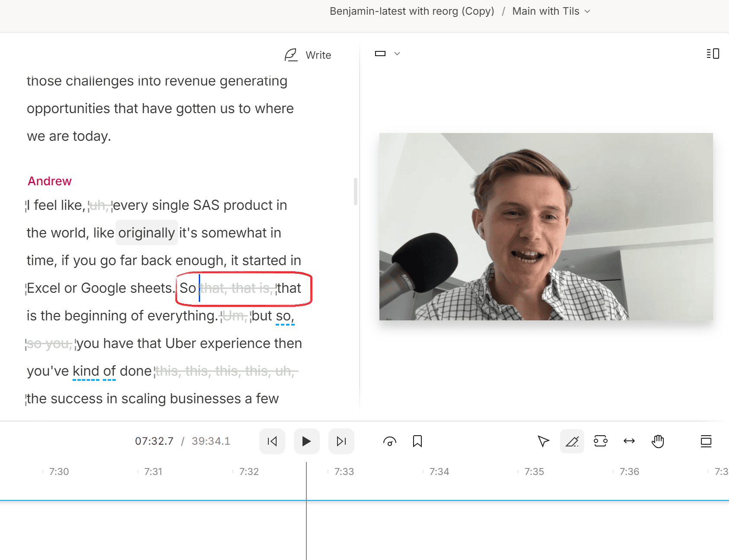Toggle the blade edit tool
Screen dimensions: 729x560
tap(572, 441)
